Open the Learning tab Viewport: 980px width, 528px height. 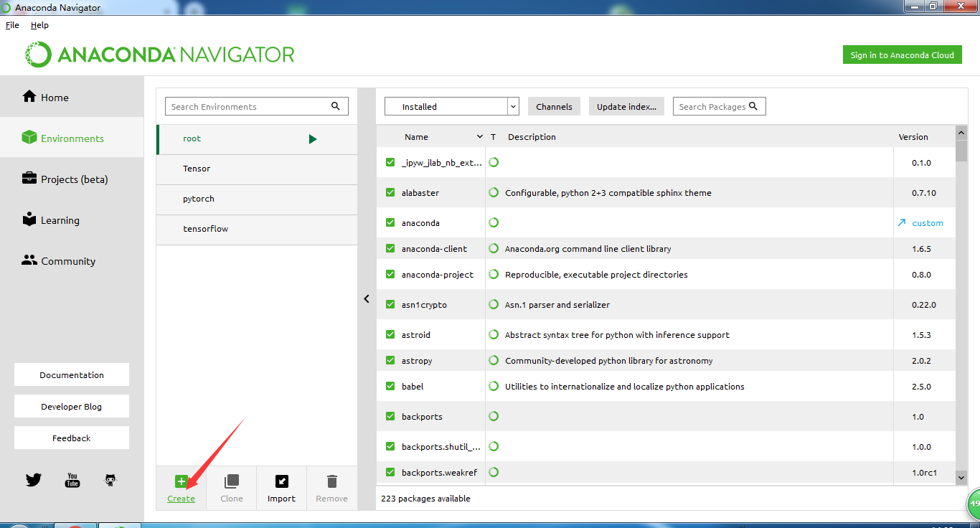click(x=72, y=220)
